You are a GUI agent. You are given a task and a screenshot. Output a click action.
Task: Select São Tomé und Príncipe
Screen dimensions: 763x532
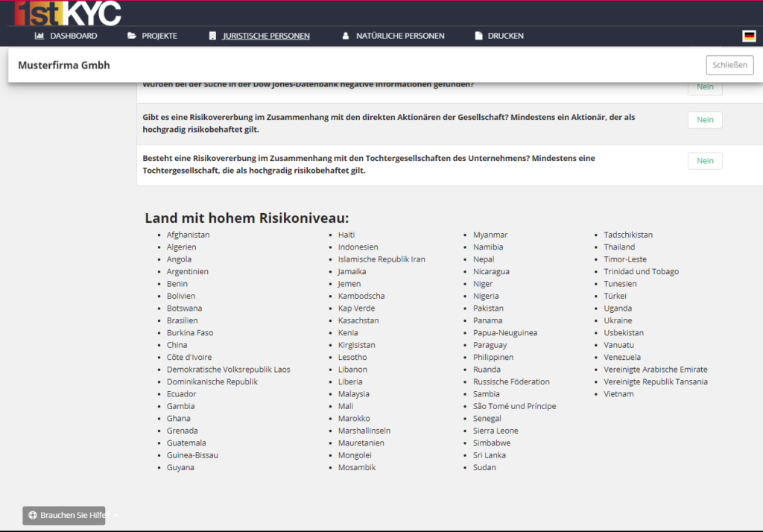tap(514, 406)
